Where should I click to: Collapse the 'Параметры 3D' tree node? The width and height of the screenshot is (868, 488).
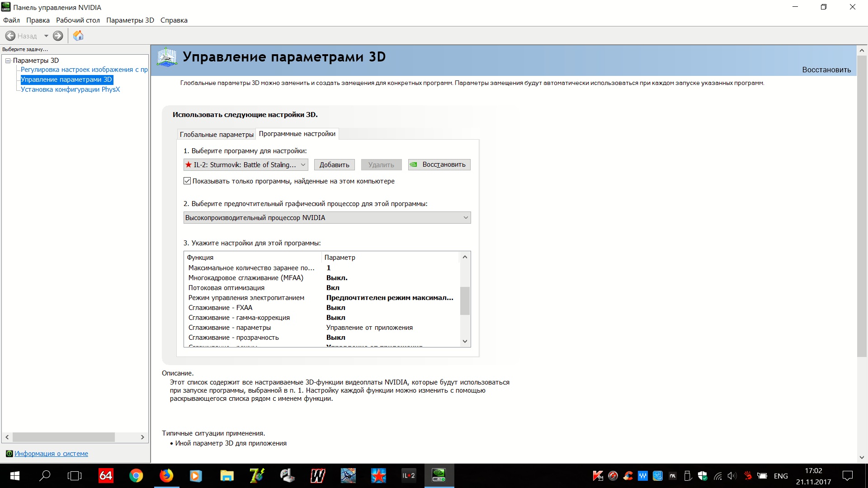pos(8,61)
